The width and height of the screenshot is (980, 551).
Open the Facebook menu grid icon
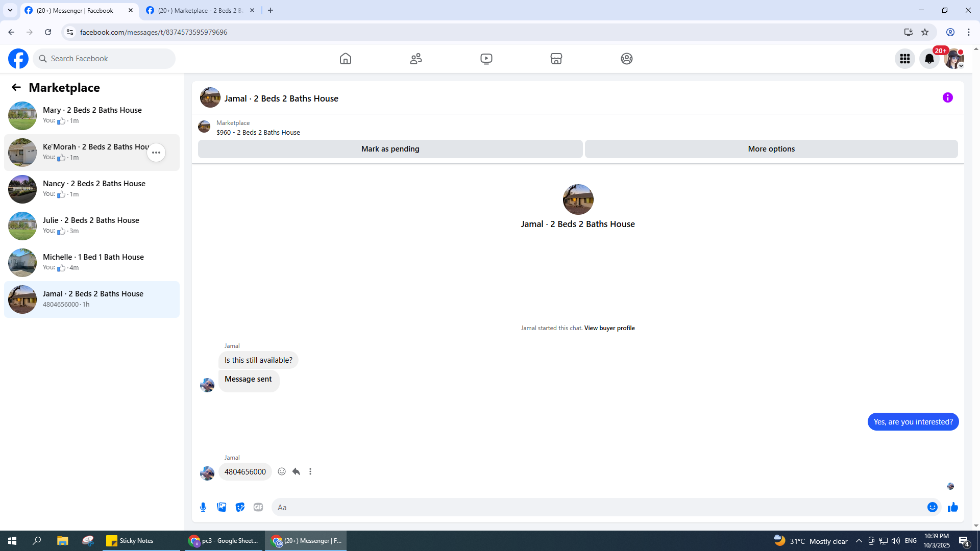coord(905,59)
